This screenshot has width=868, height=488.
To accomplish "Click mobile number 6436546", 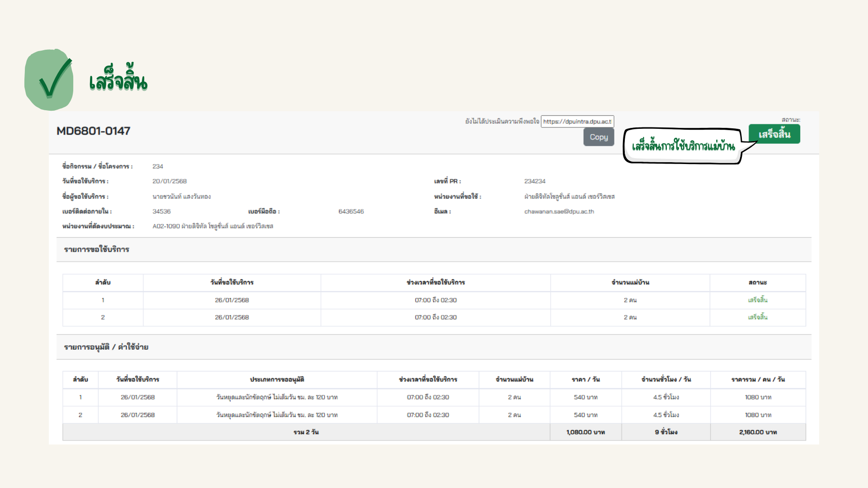I will pyautogui.click(x=351, y=211).
